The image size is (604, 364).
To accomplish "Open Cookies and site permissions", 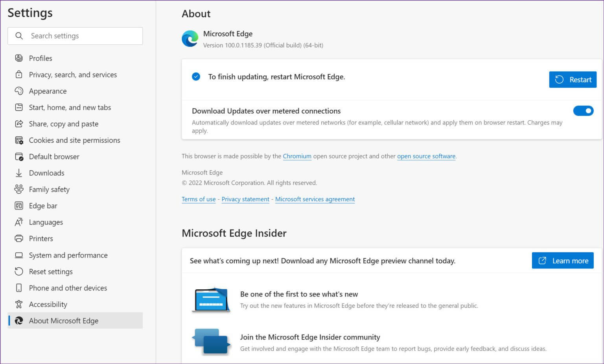I will 75,140.
